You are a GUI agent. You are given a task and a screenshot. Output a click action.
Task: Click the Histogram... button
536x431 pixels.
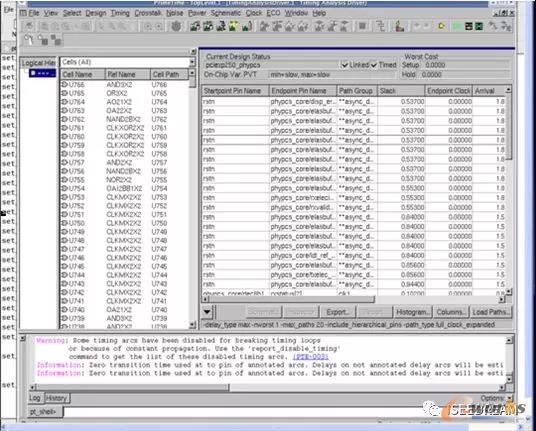(x=413, y=312)
